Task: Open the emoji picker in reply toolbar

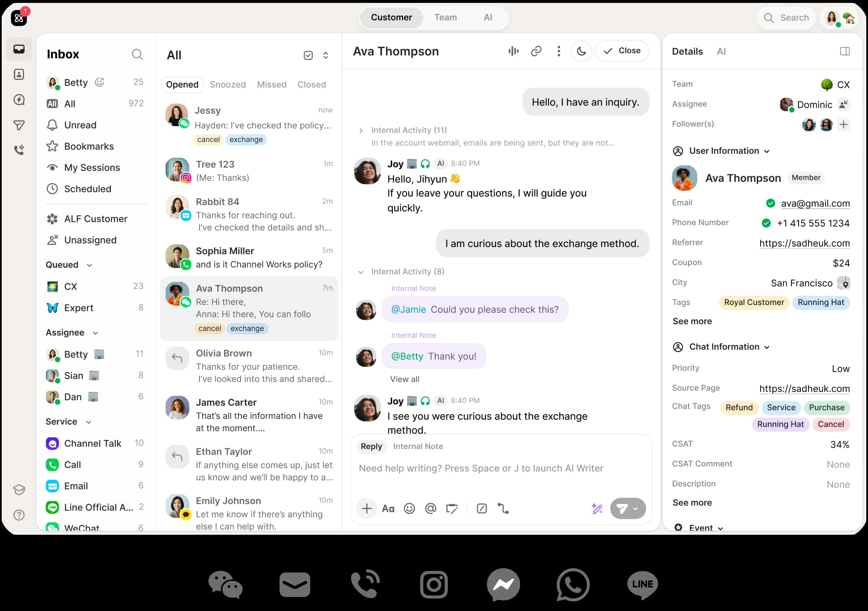Action: 409,508
